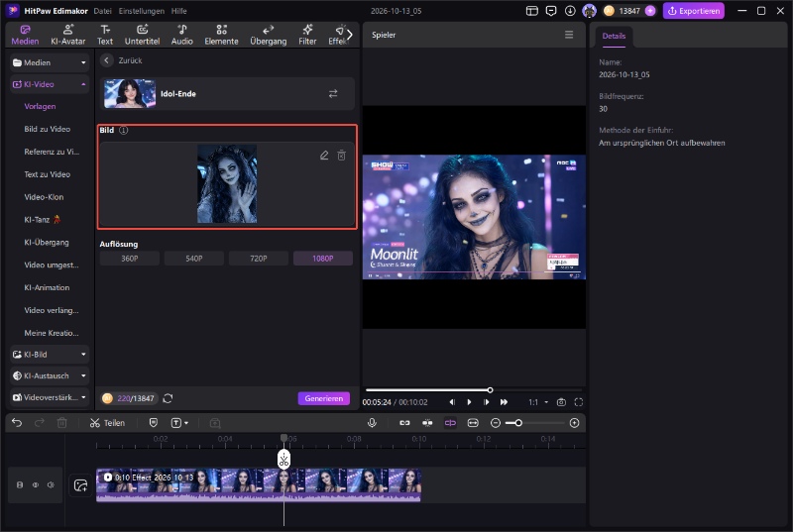Viewport: 793px width, 532px height.
Task: Toggle the purple timeline snapping icon
Action: [x=450, y=423]
